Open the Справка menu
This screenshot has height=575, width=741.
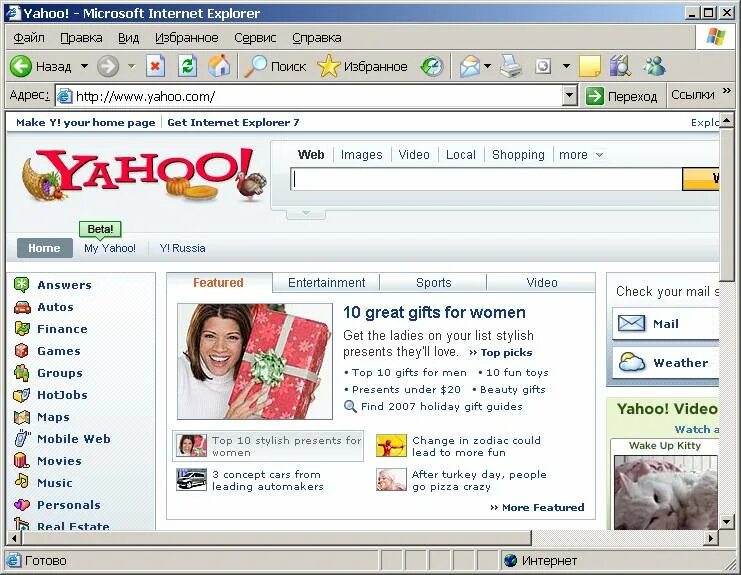coord(317,38)
